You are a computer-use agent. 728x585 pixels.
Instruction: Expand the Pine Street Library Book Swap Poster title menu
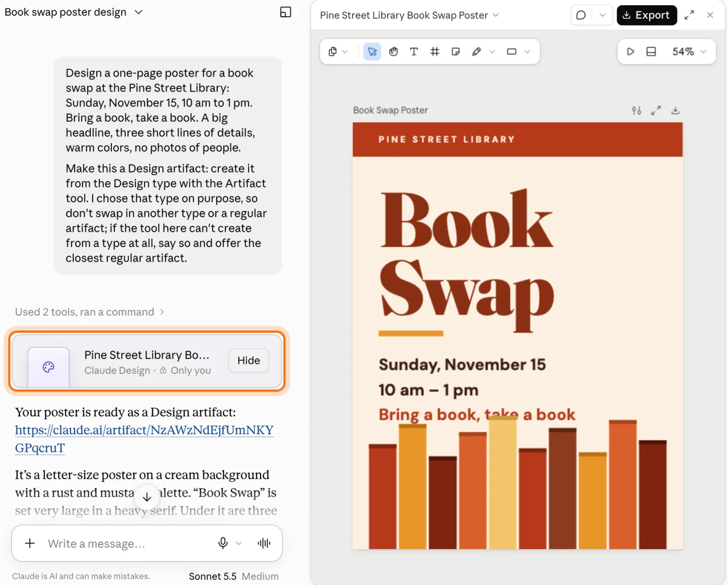pyautogui.click(x=409, y=15)
